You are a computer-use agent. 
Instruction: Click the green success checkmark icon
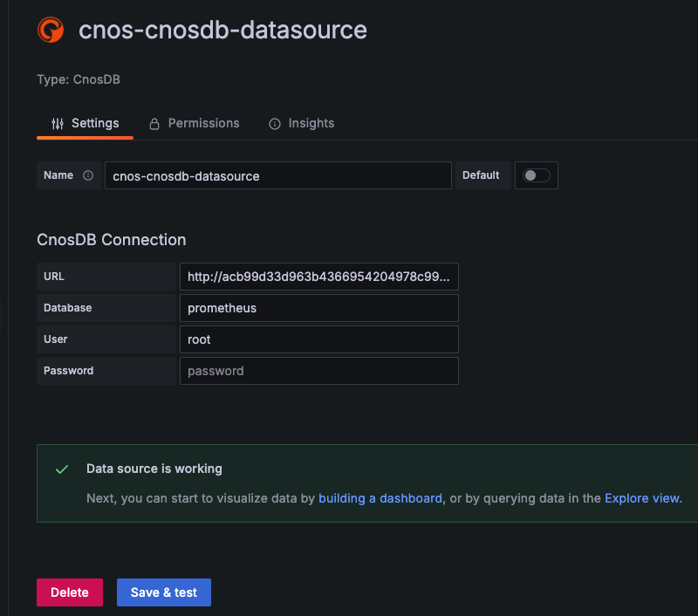62,469
